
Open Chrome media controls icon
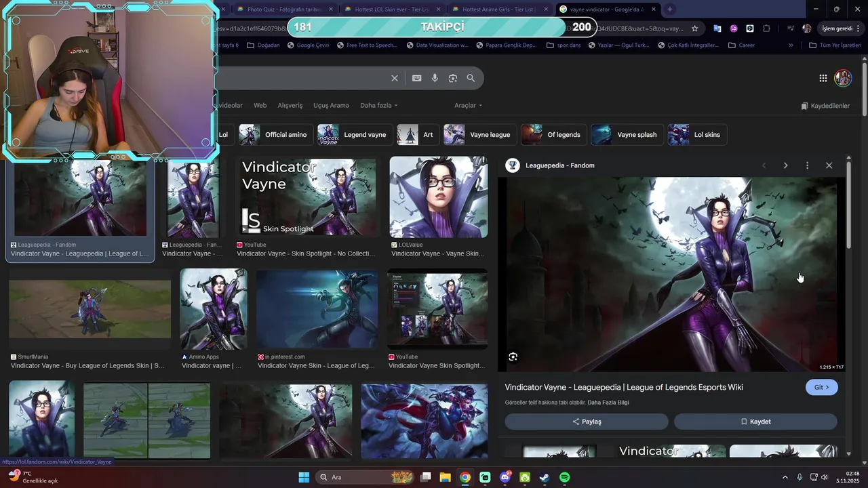(x=790, y=28)
